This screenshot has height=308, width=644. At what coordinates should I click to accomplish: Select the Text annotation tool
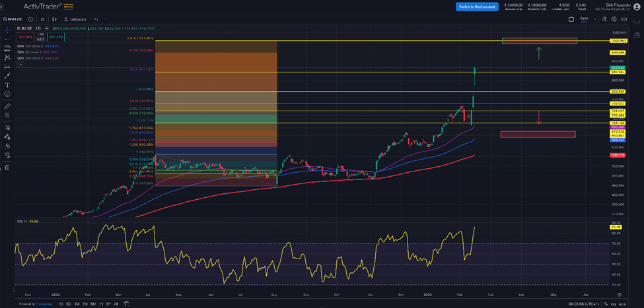(x=7, y=85)
